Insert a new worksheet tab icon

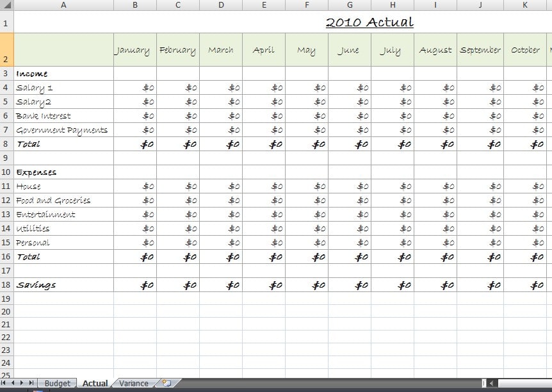click(x=166, y=383)
